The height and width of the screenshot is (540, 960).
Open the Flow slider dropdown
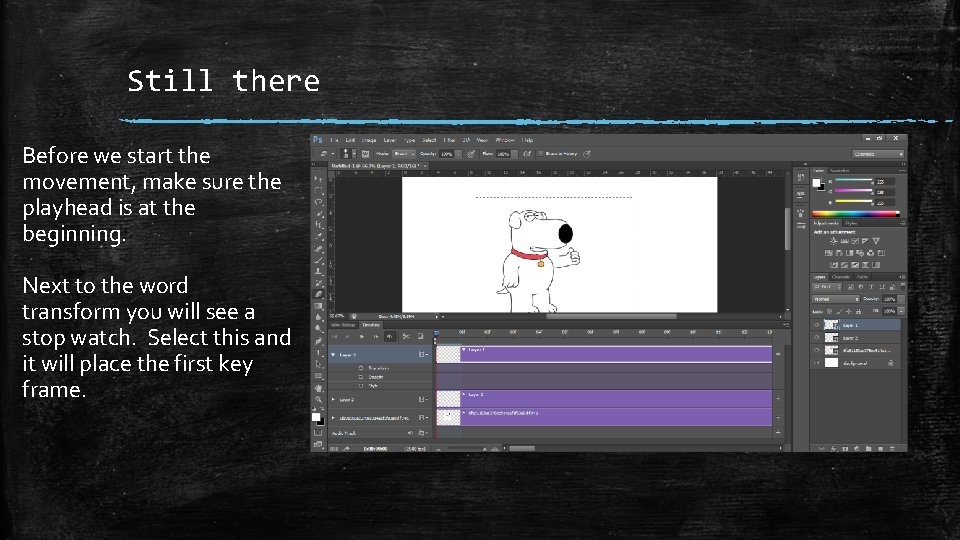[x=515, y=154]
